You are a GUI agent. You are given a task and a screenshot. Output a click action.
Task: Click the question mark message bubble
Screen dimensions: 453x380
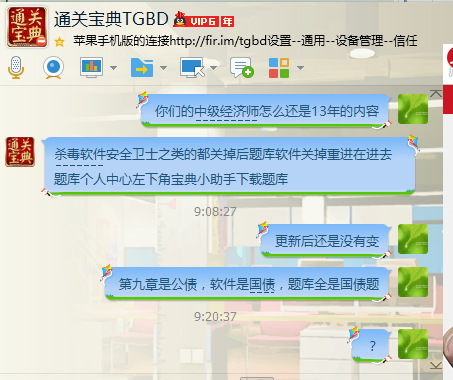[x=372, y=346]
